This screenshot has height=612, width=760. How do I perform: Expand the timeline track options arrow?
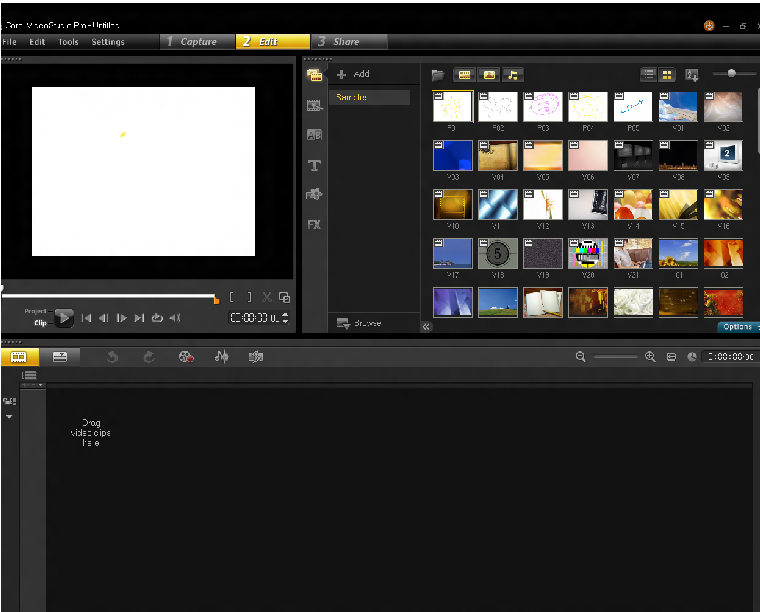pos(9,417)
